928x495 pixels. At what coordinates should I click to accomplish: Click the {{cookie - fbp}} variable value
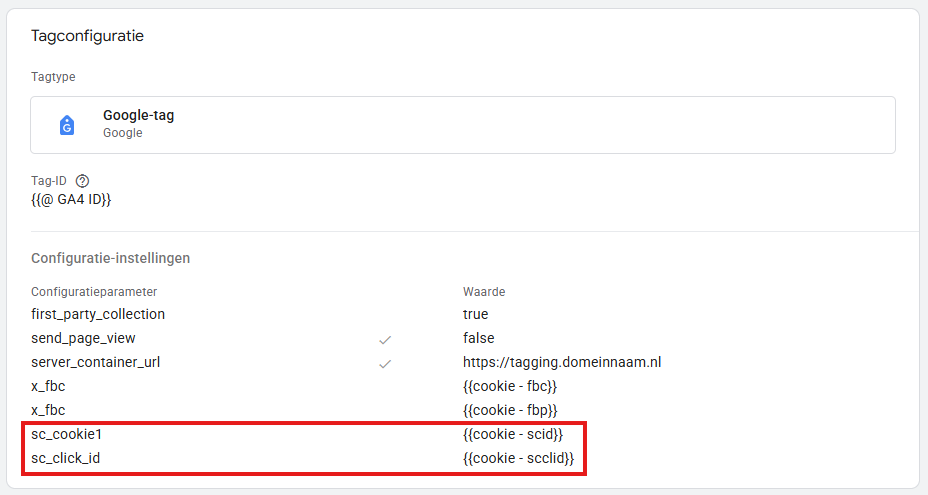click(x=510, y=410)
